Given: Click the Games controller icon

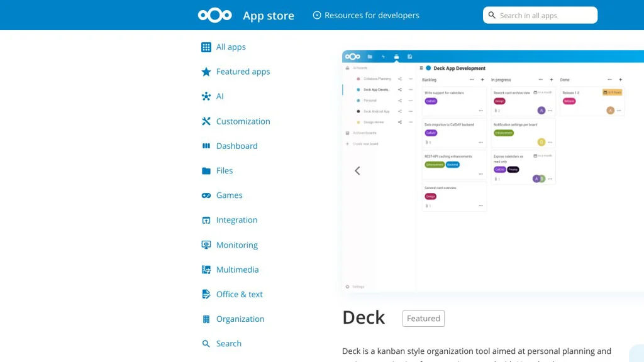Looking at the screenshot, I should coord(206,195).
